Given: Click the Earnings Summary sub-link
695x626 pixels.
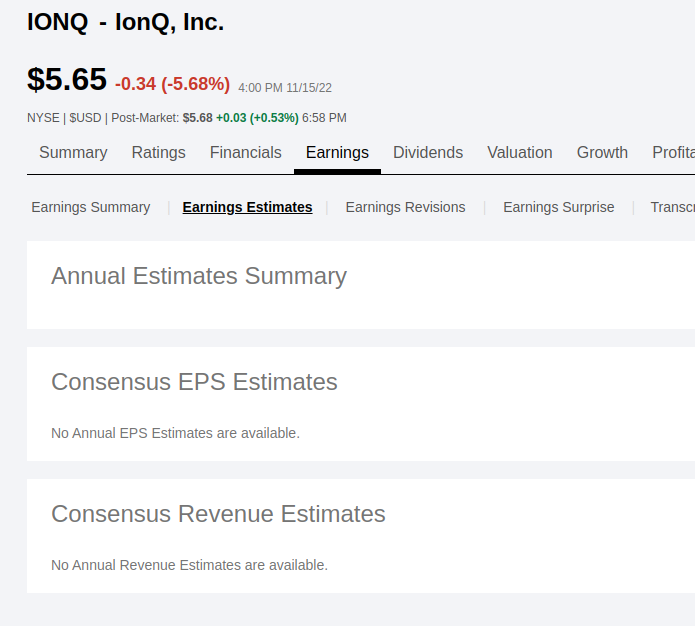Looking at the screenshot, I should [x=91, y=208].
